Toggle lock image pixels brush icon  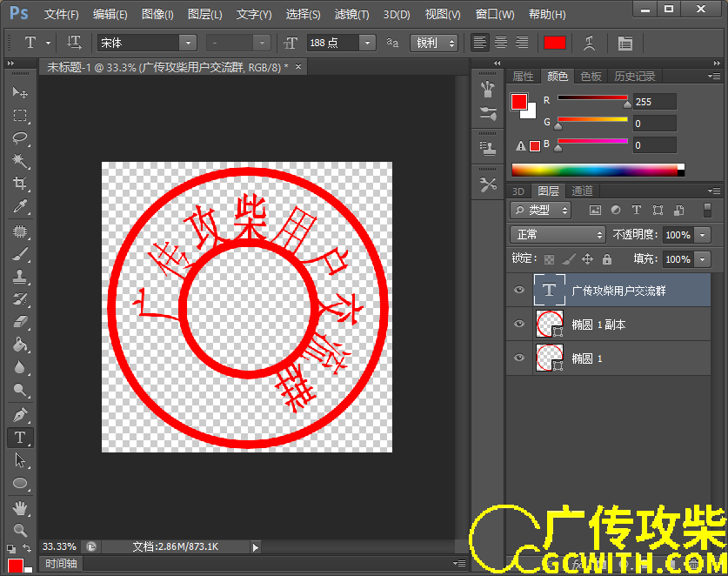pyautogui.click(x=569, y=259)
